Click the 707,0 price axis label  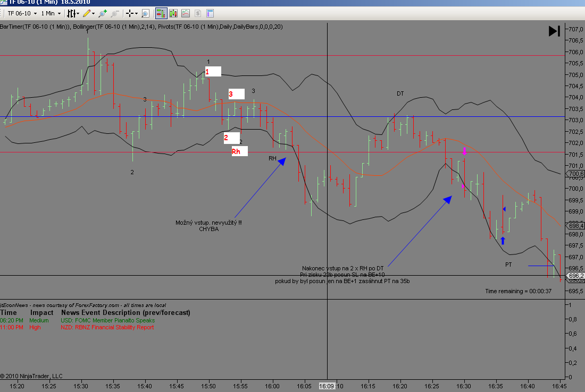[576, 29]
